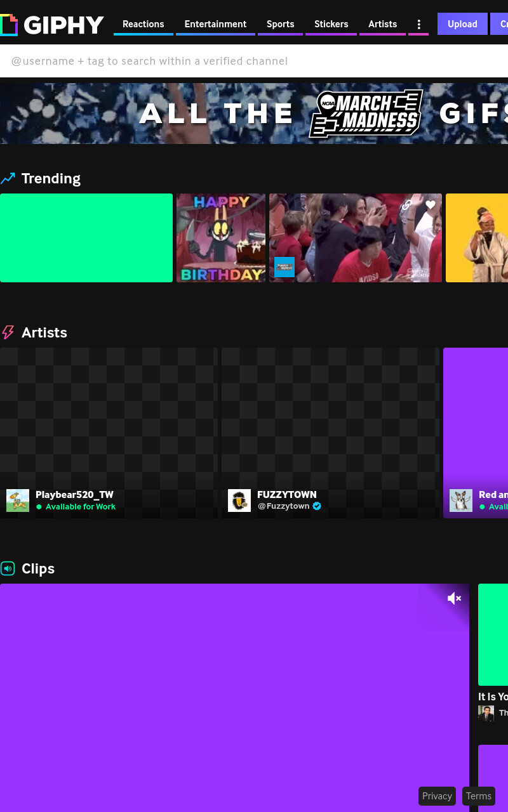Image resolution: width=508 pixels, height=812 pixels.
Task: Open the Trending section heading
Action: pos(51,178)
